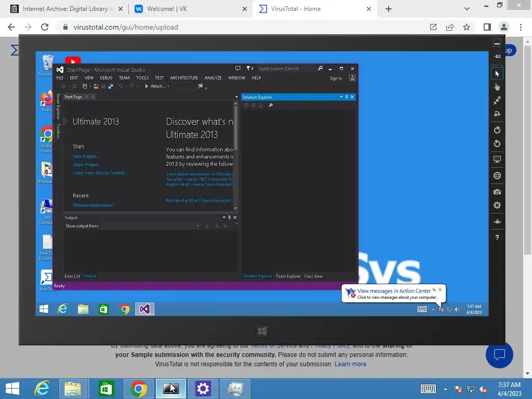Click Open File toolbar icon in Visual Studio
The height and width of the screenshot is (399, 532).
coord(96,86)
